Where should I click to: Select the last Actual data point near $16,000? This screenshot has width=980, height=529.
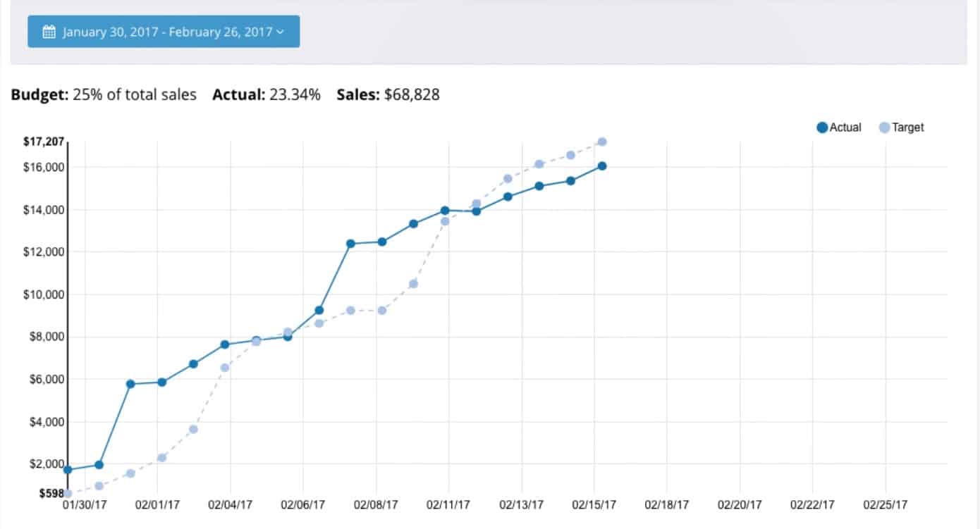click(602, 166)
